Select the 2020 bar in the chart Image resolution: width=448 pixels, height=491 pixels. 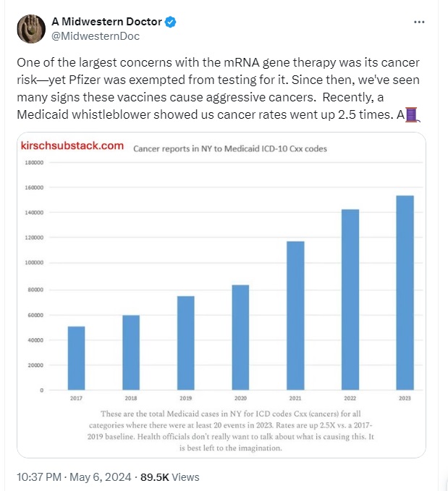[x=240, y=337]
